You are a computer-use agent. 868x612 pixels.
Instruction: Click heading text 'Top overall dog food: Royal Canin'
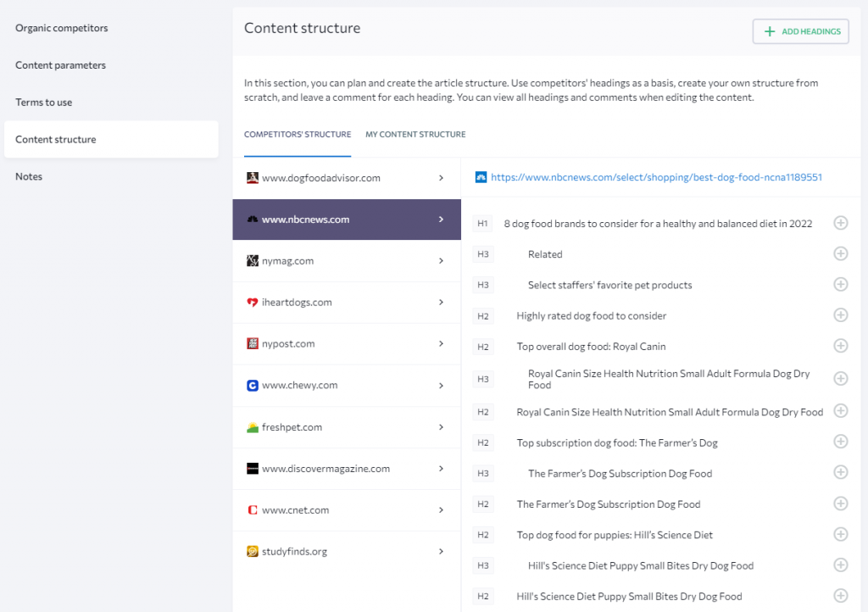point(591,347)
